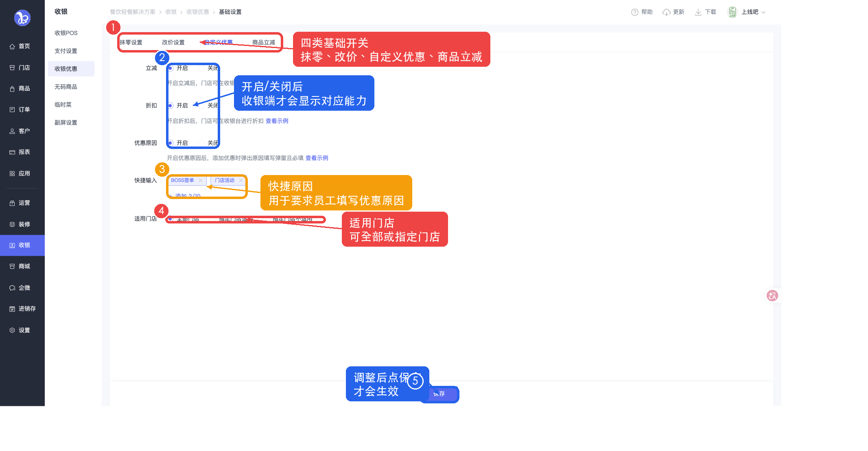Click 查看示例 link under 折扣
This screenshot has height=451, width=868.
[x=277, y=121]
